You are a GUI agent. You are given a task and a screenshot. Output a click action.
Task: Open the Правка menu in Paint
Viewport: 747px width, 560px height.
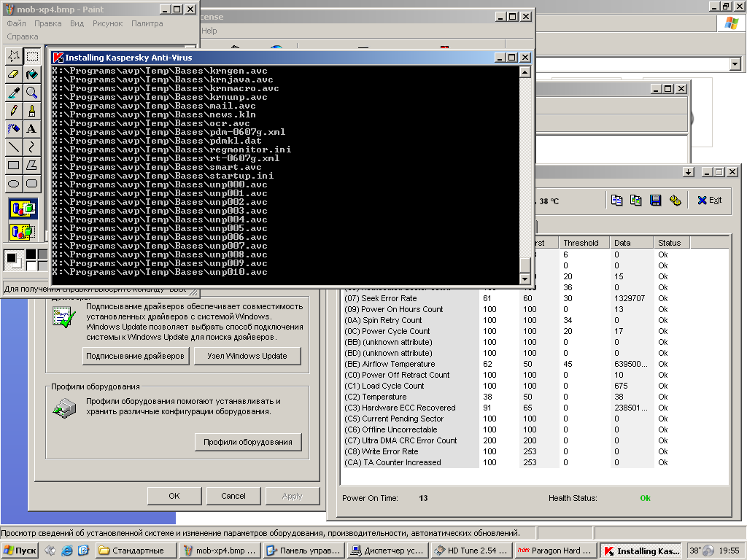click(x=47, y=23)
